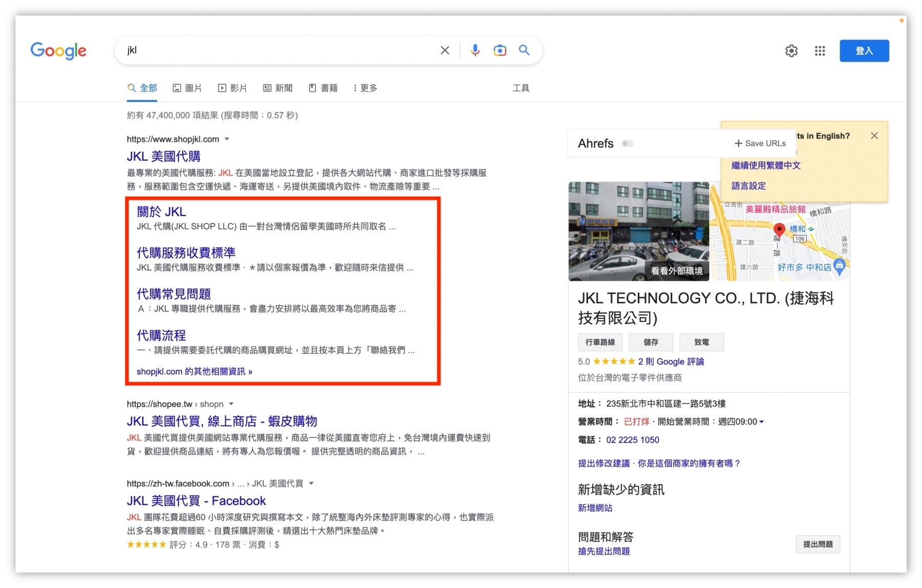Screen dimensions: 922x588
Task: Open Google Lens image search camera icon
Action: tap(499, 50)
